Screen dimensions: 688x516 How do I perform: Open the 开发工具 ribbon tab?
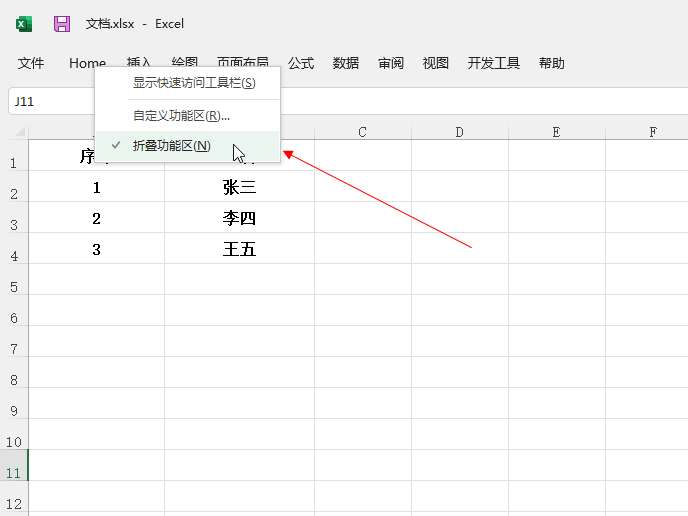click(x=494, y=63)
